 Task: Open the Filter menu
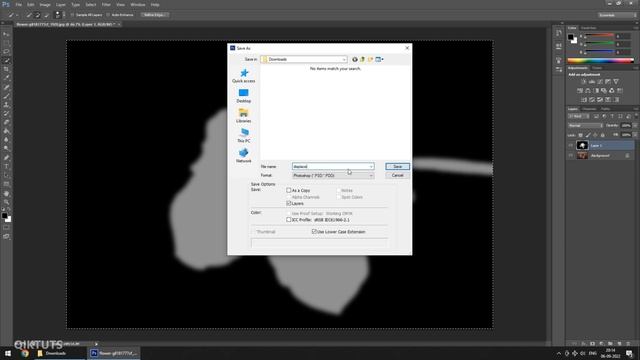106,4
